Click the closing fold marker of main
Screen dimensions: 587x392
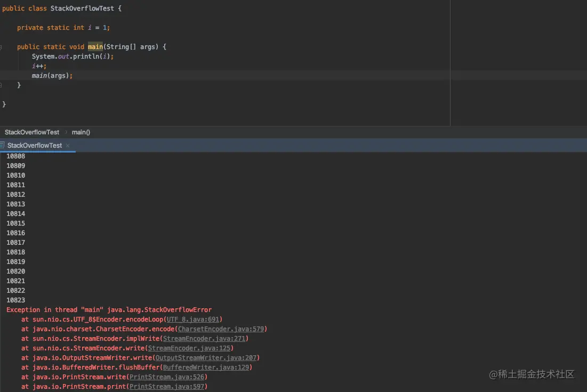pyautogui.click(x=1, y=85)
